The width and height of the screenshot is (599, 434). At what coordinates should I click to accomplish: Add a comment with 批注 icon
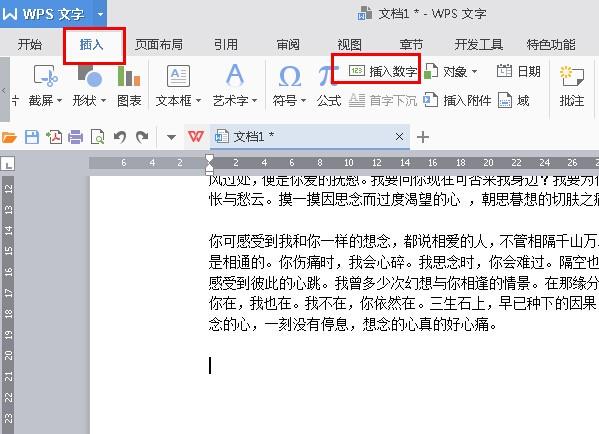click(571, 76)
